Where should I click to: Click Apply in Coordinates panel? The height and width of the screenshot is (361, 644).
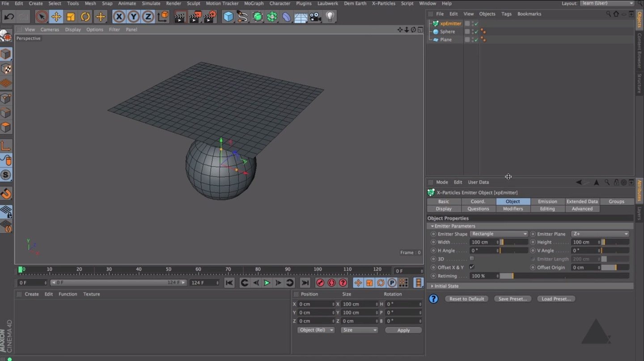pos(403,330)
